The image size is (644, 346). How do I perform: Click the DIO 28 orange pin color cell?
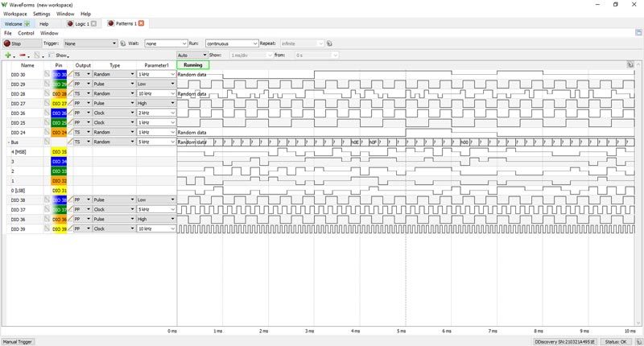[60, 93]
